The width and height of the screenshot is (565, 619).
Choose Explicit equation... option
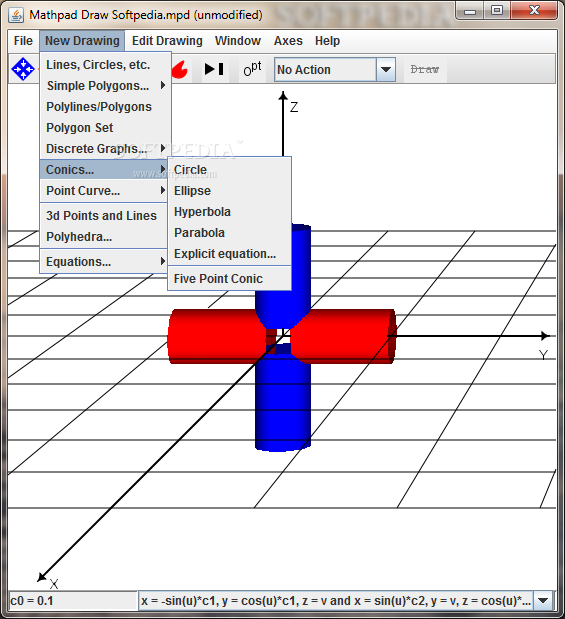click(230, 253)
